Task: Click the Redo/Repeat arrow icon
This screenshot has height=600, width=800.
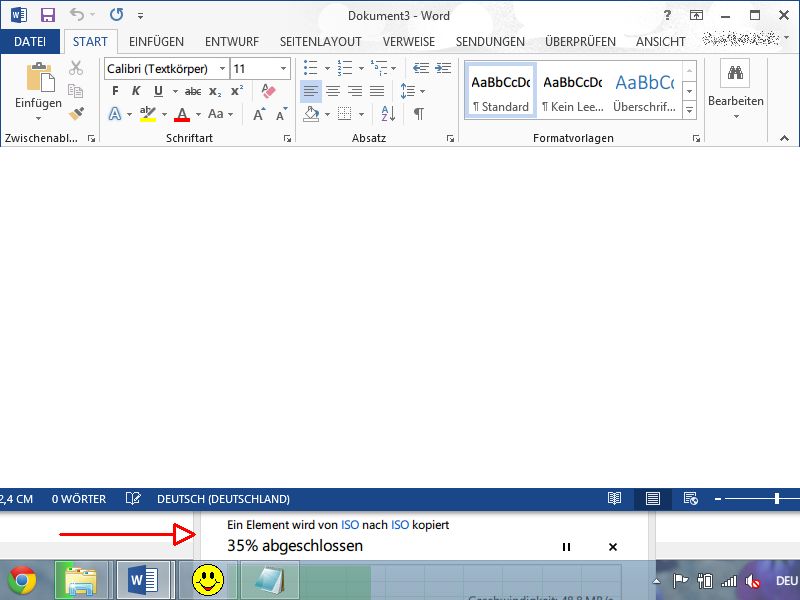Action: click(x=116, y=15)
